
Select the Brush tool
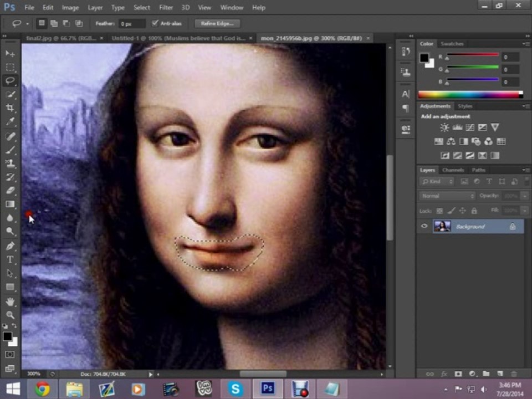10,150
